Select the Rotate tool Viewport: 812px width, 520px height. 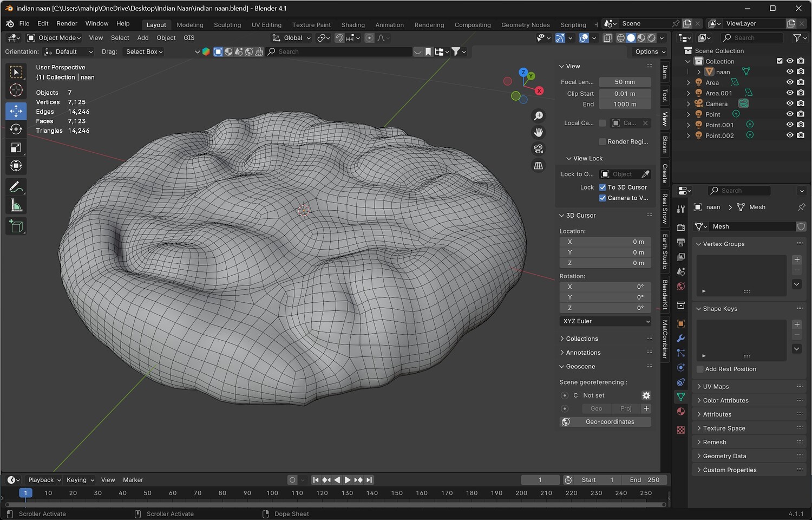click(16, 129)
